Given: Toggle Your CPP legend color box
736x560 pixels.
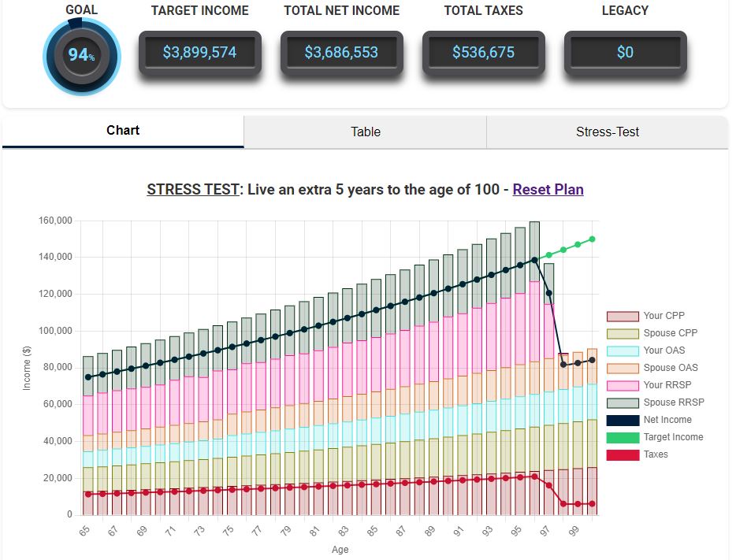Looking at the screenshot, I should tap(622, 316).
